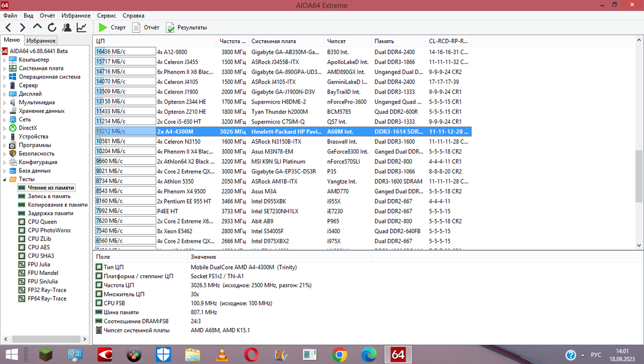Image resolution: width=644 pixels, height=364 pixels.
Task: Sort by the Чипсет column header
Action: (x=348, y=41)
